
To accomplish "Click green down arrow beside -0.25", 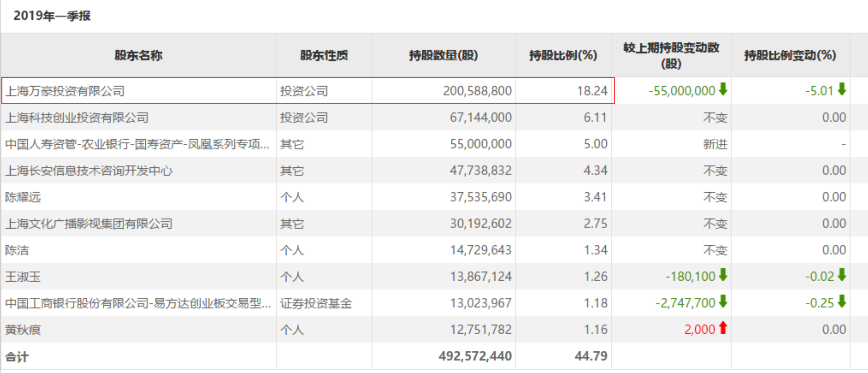I will pos(842,301).
